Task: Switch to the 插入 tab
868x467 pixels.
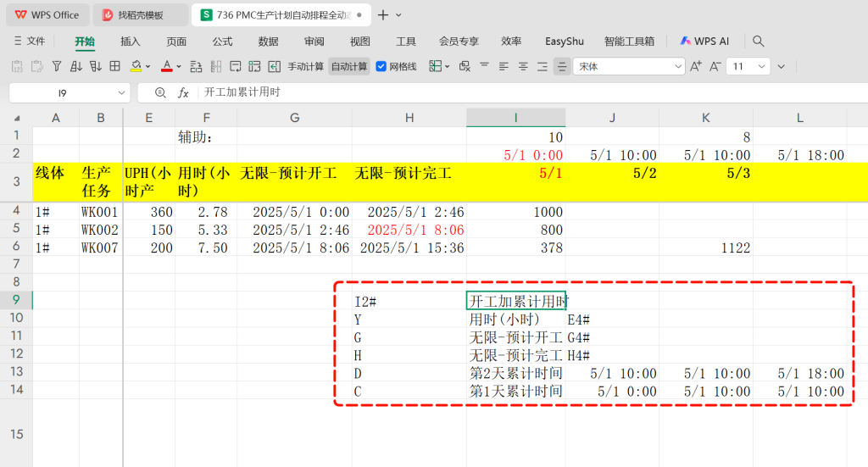Action: (x=130, y=42)
